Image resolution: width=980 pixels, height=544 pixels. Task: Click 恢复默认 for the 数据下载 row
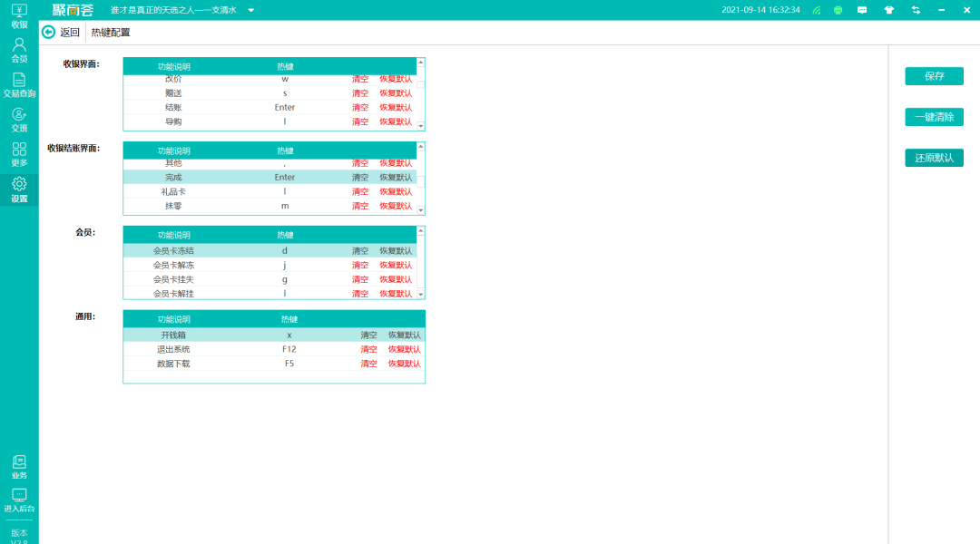[x=404, y=364]
